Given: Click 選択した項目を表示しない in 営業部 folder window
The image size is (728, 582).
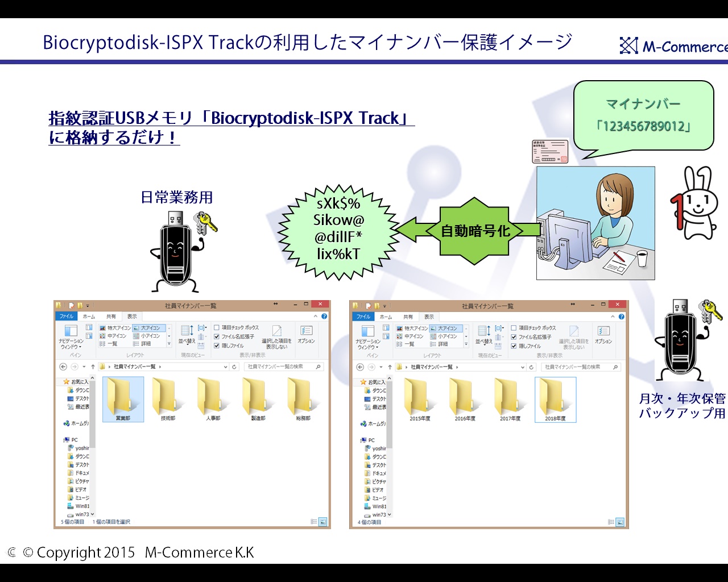Looking at the screenshot, I should pyautogui.click(x=276, y=336).
